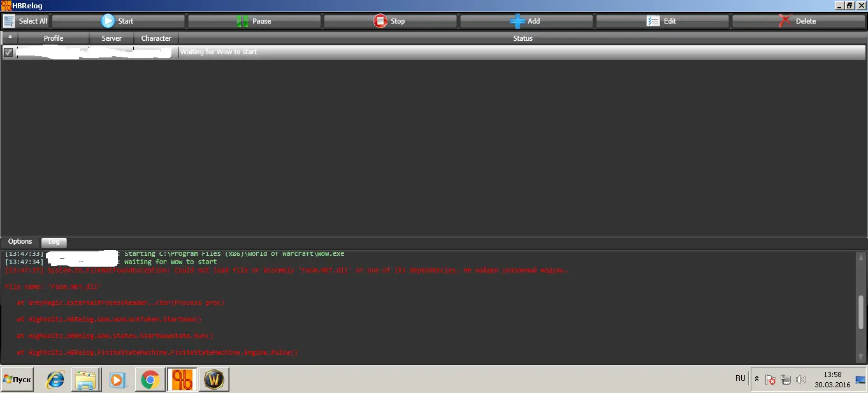Switch to the Log tab
The height and width of the screenshot is (393, 868).
coord(54,242)
